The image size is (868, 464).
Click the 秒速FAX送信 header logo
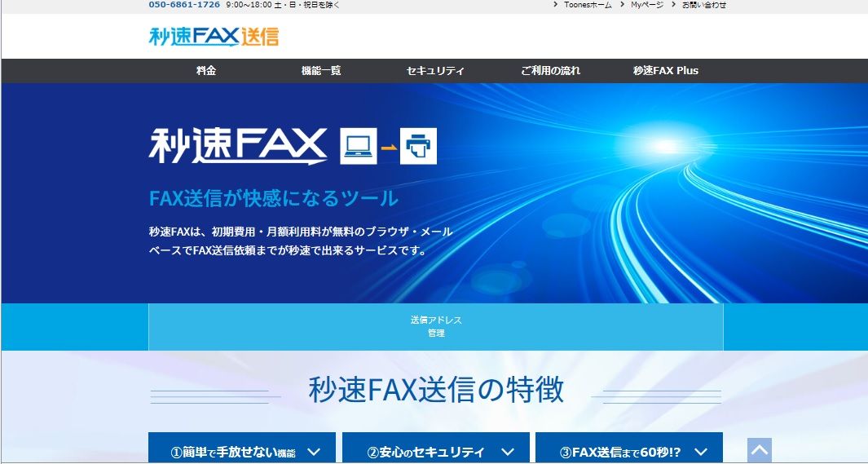[214, 37]
